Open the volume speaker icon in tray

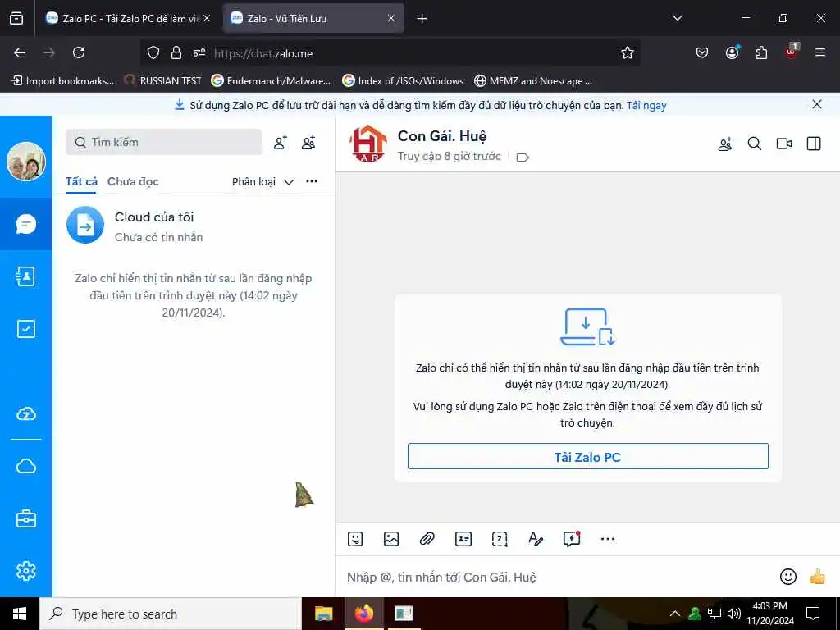tap(734, 614)
